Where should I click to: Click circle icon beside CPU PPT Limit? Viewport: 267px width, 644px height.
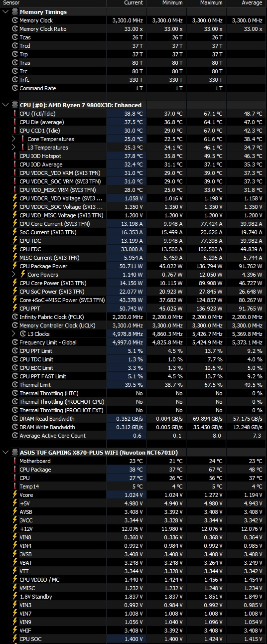coord(15,351)
